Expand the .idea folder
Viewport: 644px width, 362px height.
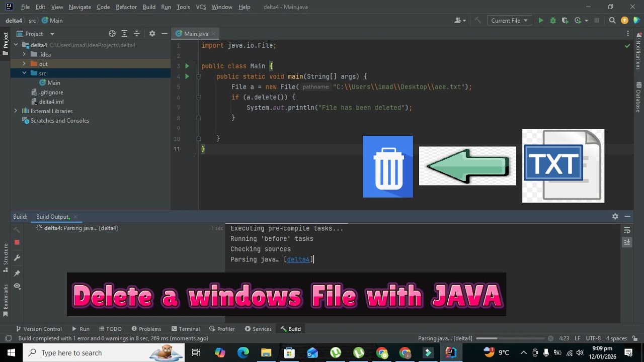click(x=24, y=54)
